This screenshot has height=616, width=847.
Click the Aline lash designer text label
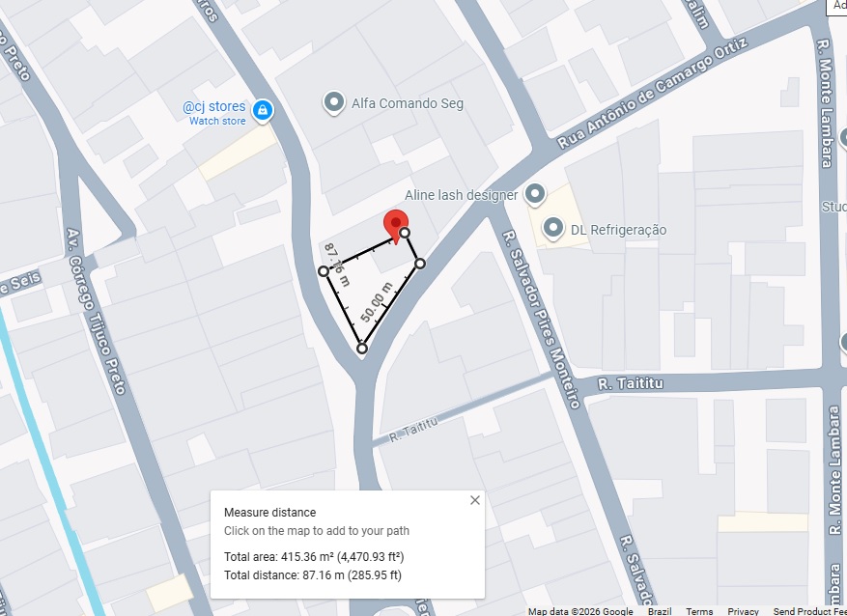462,195
